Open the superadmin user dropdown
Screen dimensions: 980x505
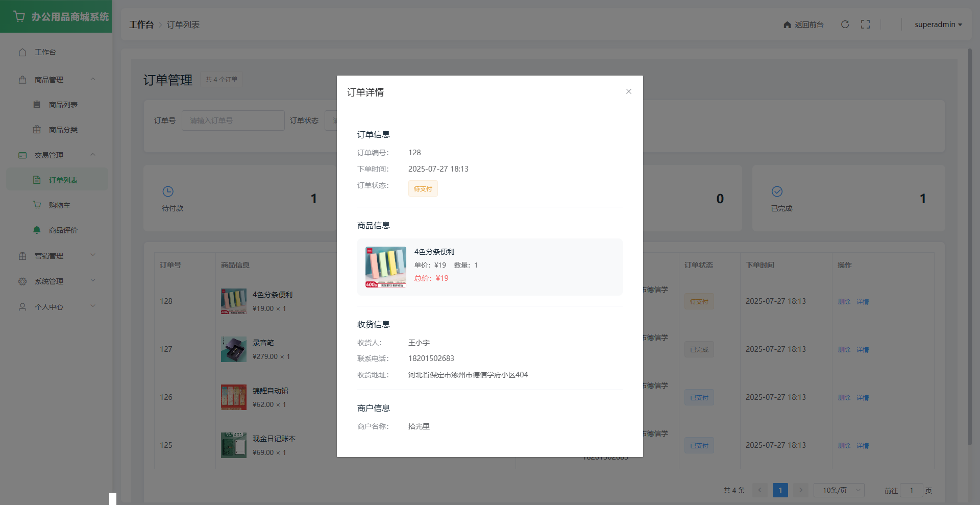[x=938, y=25]
